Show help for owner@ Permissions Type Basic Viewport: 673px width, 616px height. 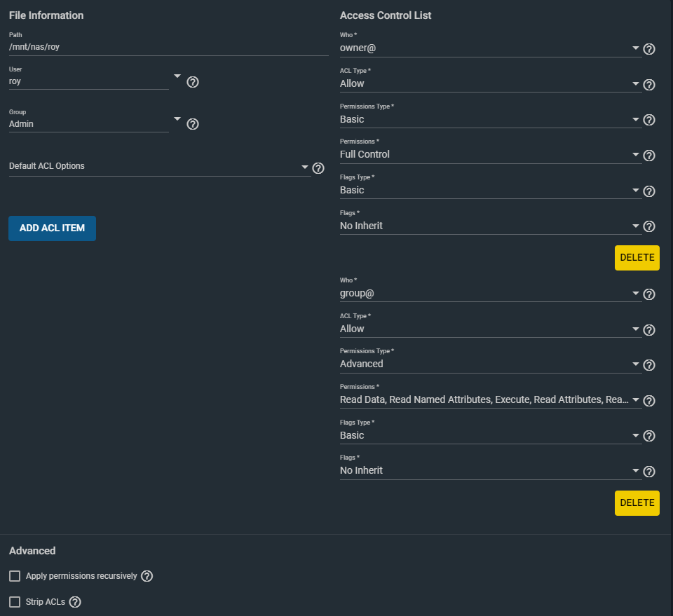coord(649,120)
